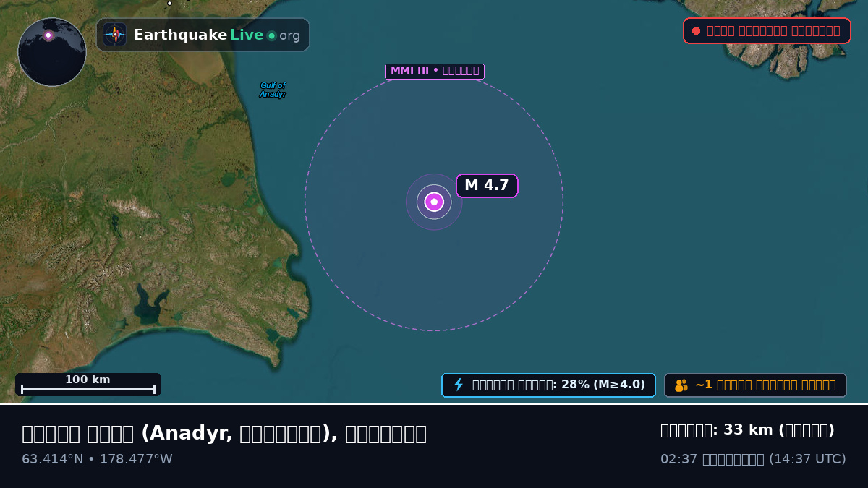
Task: Click the lightning bolt aftershock icon
Action: click(459, 385)
